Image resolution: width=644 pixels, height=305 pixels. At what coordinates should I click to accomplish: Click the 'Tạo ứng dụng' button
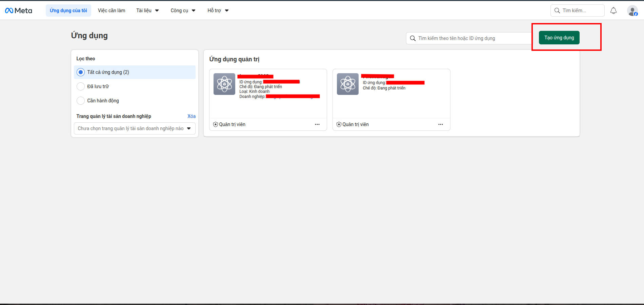[x=559, y=38]
